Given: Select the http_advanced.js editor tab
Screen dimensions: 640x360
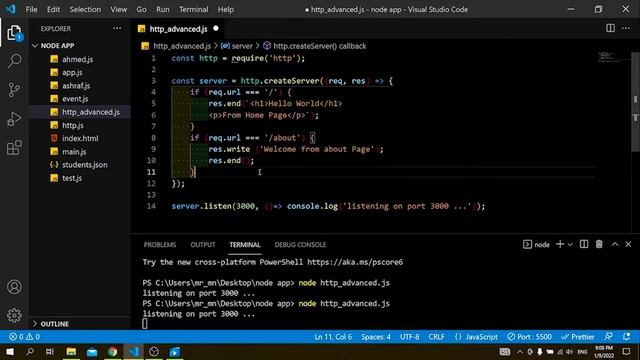Looking at the screenshot, I should pyautogui.click(x=178, y=29).
